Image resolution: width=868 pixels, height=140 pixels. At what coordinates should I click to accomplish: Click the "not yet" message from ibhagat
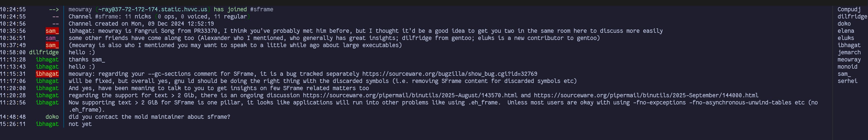click(80, 124)
